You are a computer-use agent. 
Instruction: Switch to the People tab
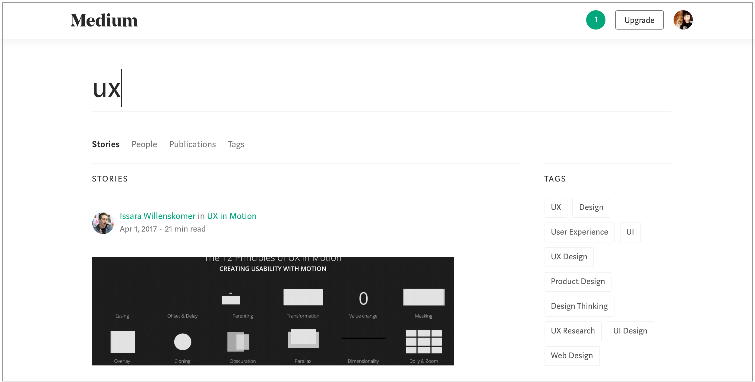tap(144, 144)
